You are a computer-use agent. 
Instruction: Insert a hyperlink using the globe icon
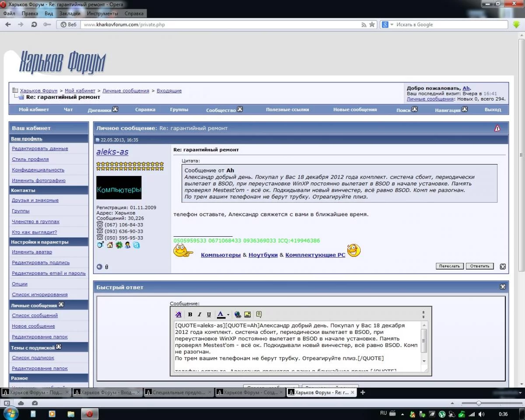click(238, 315)
